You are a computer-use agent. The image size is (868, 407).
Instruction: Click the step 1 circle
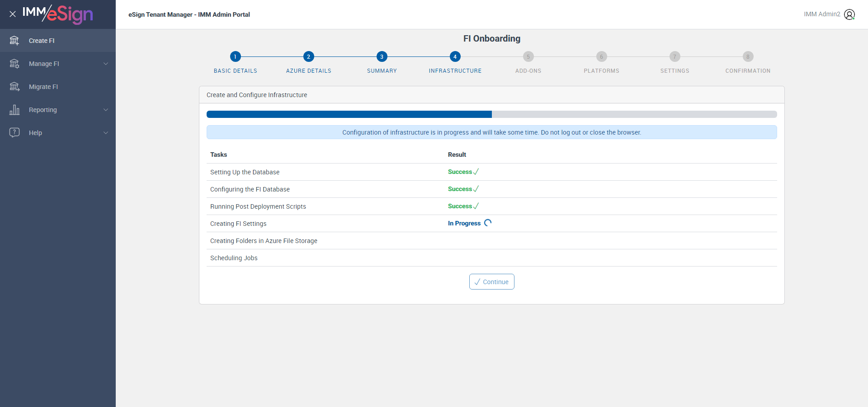click(235, 56)
